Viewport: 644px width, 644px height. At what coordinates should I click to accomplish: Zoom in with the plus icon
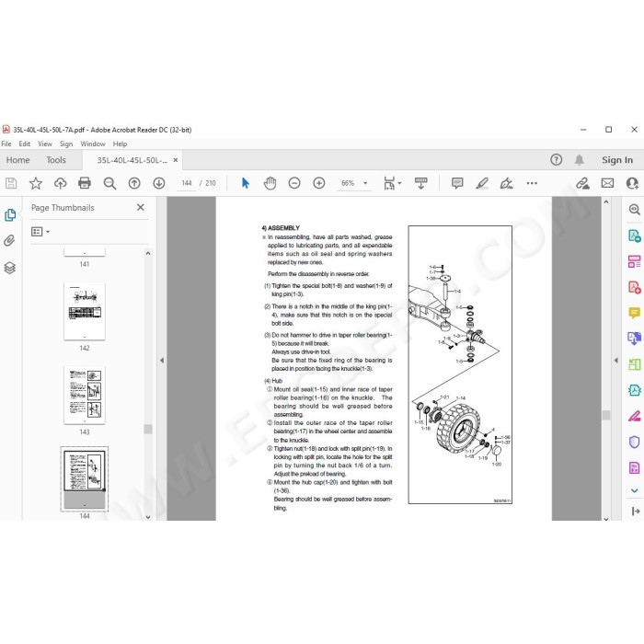point(319,183)
